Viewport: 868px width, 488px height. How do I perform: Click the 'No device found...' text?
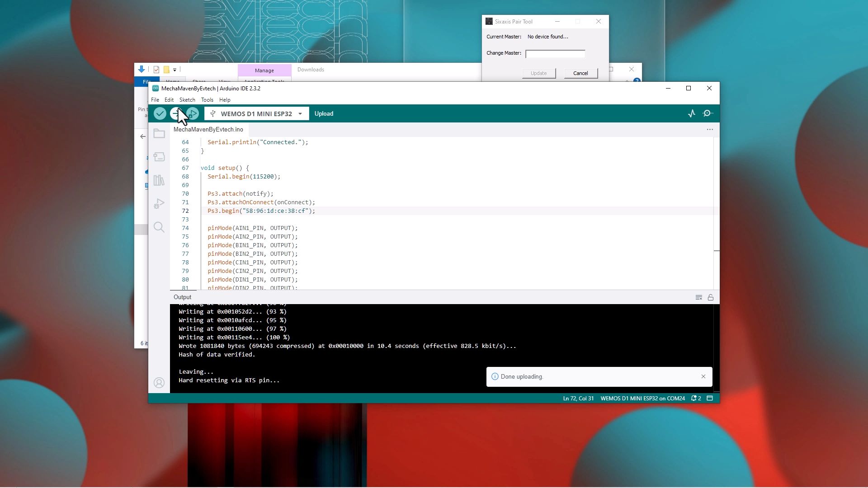[548, 37]
